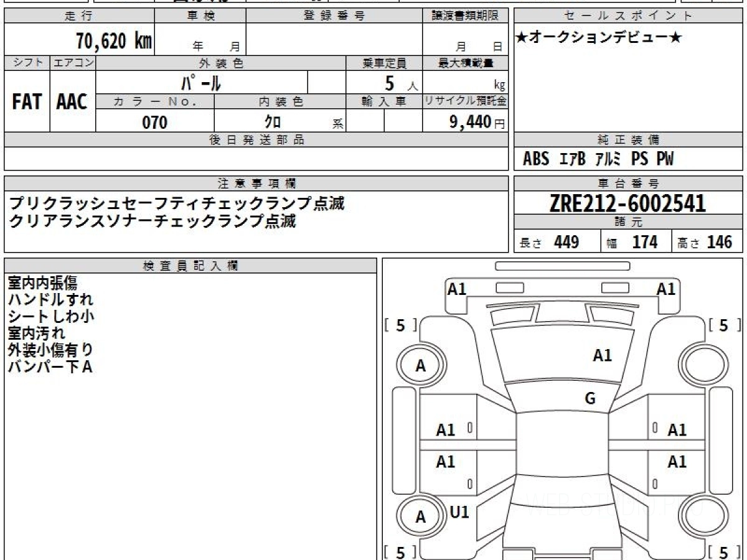Click the セールスポイント header

pyautogui.click(x=629, y=16)
